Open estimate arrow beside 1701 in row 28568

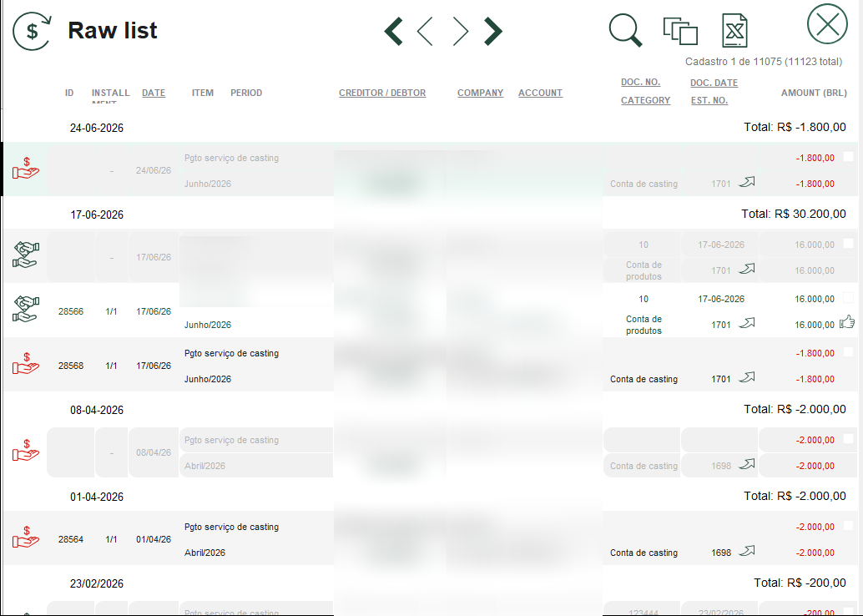pos(747,377)
